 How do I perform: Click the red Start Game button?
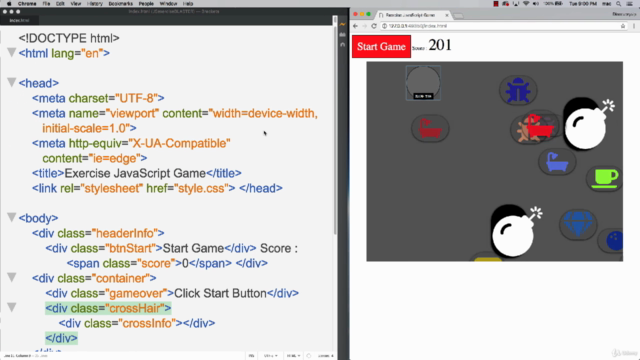[381, 47]
